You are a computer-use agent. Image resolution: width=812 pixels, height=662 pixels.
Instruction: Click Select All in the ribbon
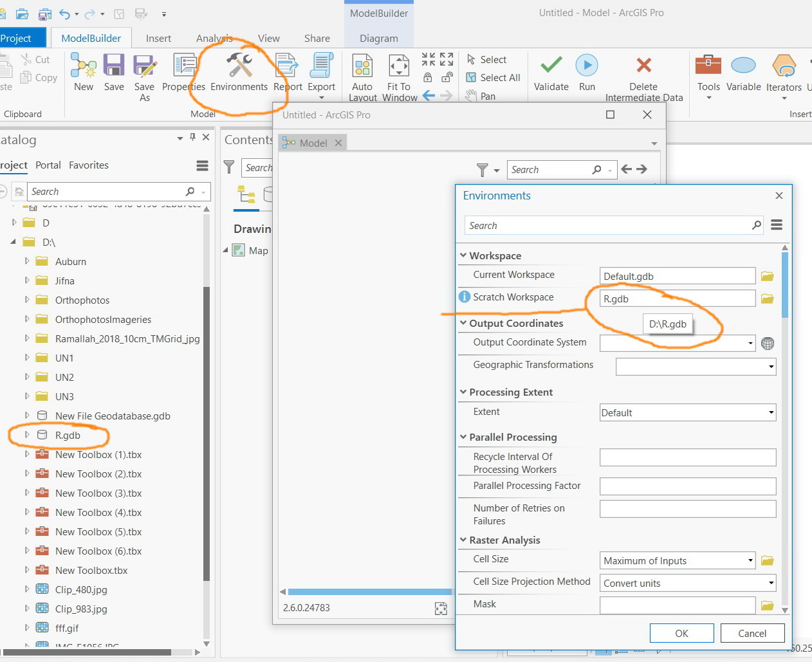pyautogui.click(x=493, y=77)
